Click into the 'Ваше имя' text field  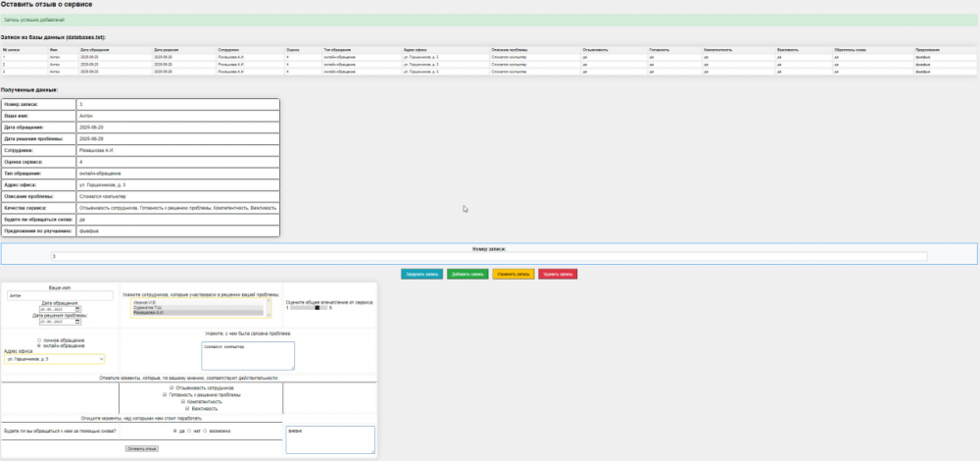click(60, 296)
